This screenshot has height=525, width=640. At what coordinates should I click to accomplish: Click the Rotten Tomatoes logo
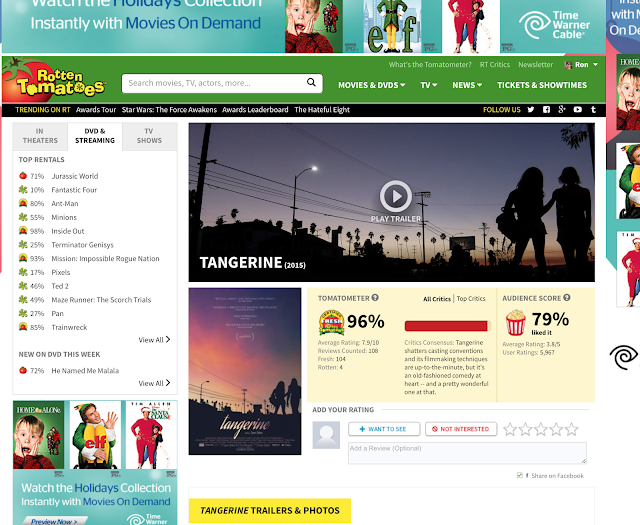pyautogui.click(x=54, y=80)
